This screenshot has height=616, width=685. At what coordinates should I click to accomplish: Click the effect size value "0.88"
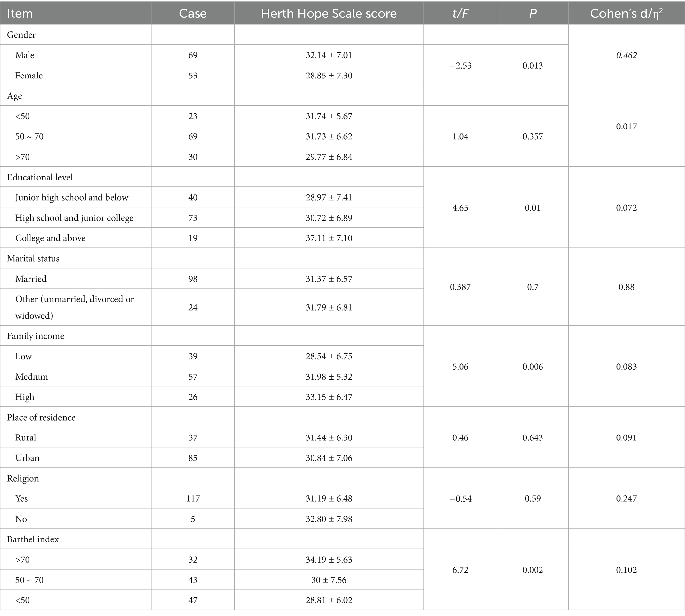click(x=626, y=287)
